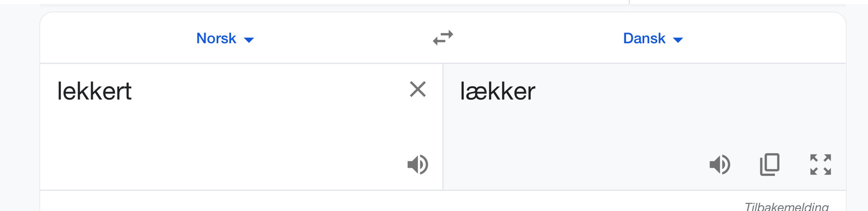This screenshot has width=868, height=211.
Task: Click the Dansk target language label
Action: click(x=644, y=38)
